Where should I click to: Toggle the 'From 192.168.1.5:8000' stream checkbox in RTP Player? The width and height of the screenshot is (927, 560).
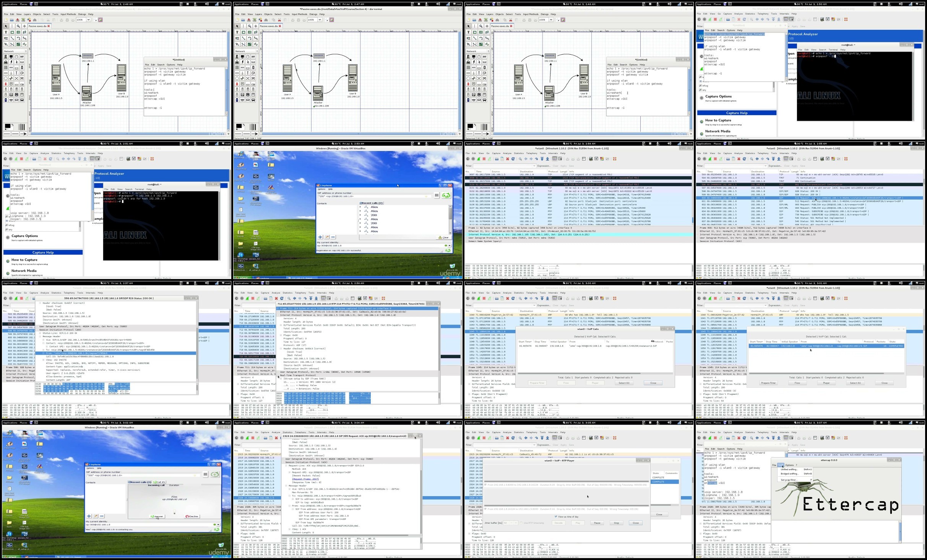coord(486,485)
